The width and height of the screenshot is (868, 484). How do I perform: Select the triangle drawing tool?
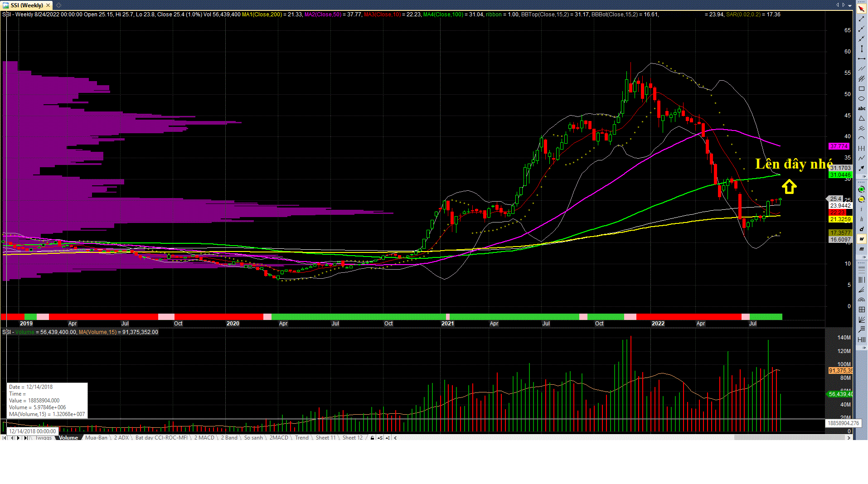pos(861,119)
